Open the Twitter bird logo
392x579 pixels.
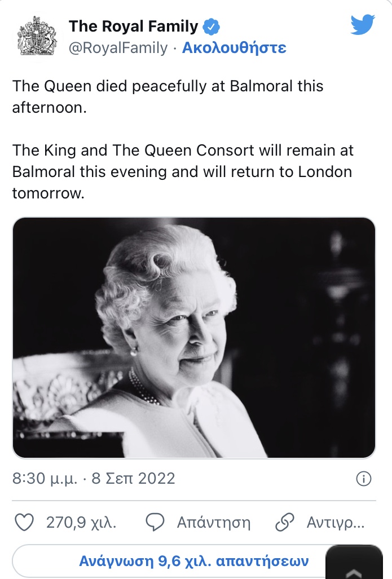[363, 25]
